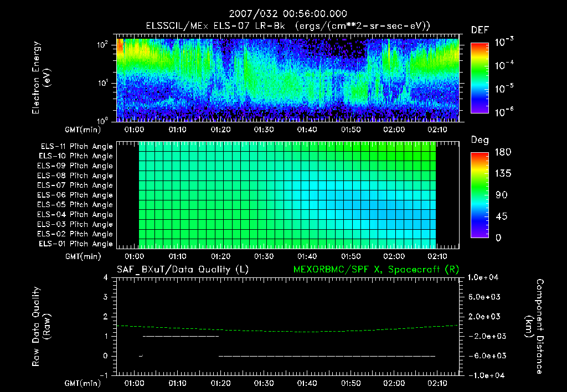Click the white data quality line at level 1
This screenshot has height=392, width=567.
[181, 336]
